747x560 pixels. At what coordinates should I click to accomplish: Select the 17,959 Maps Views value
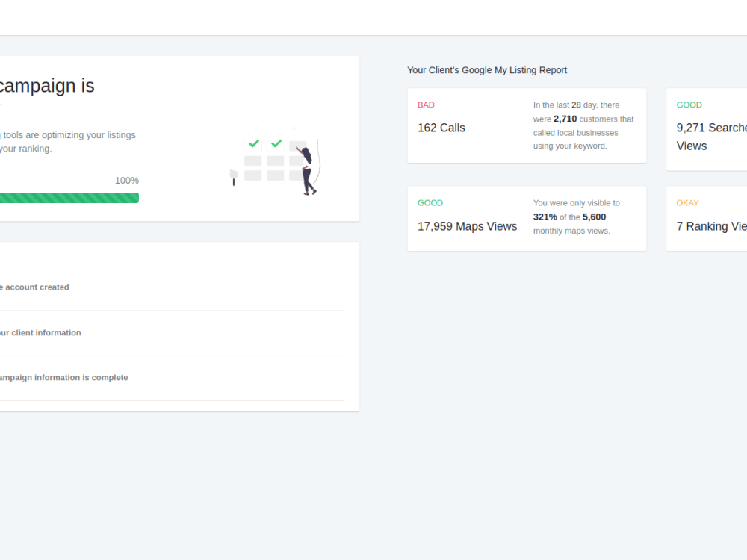(x=467, y=226)
